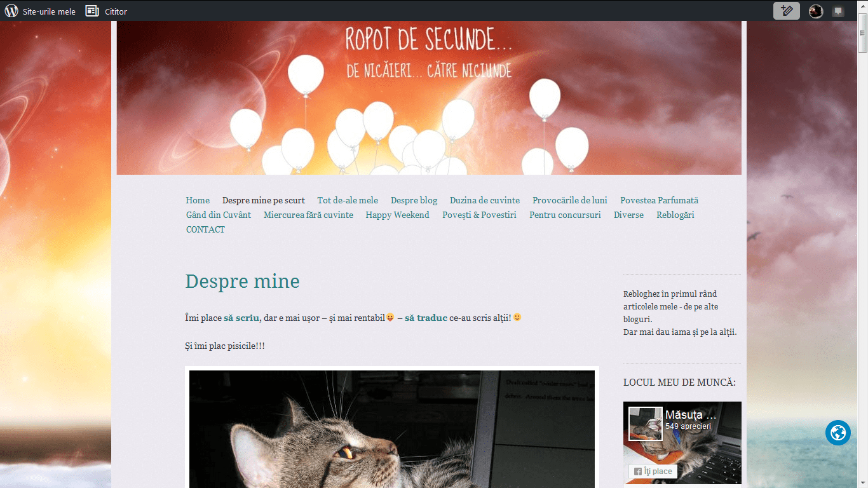Open Duzina de cuvinte menu item

pos(485,200)
